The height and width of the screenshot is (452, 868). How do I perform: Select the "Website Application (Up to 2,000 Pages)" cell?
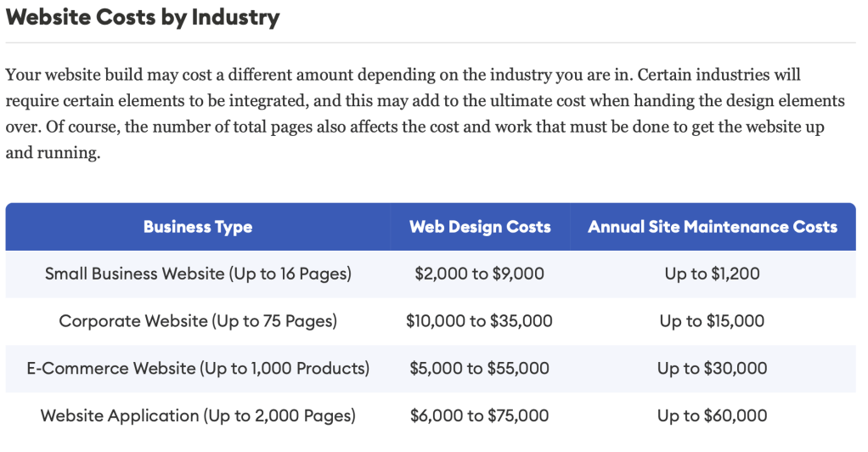(198, 415)
